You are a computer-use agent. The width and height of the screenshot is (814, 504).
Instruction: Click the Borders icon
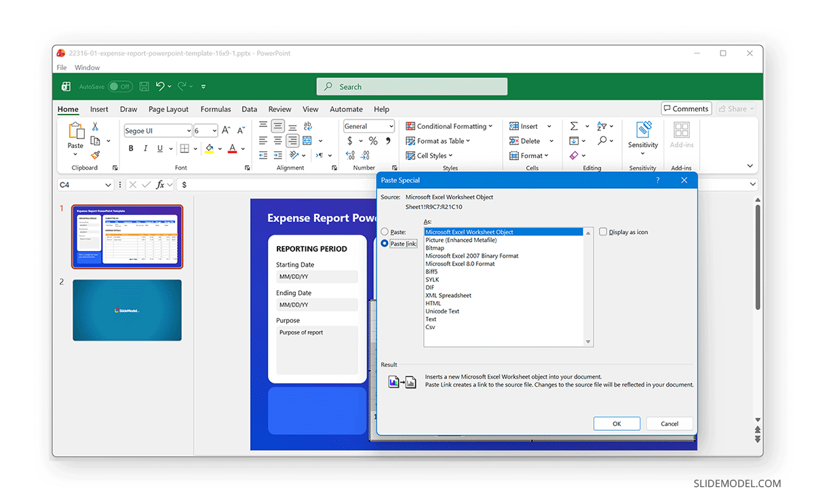(185, 149)
